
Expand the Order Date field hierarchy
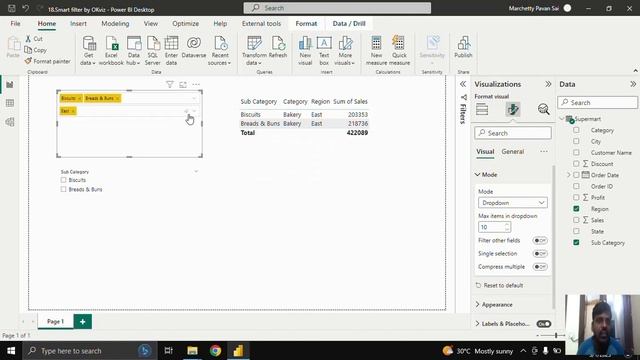[x=569, y=175]
